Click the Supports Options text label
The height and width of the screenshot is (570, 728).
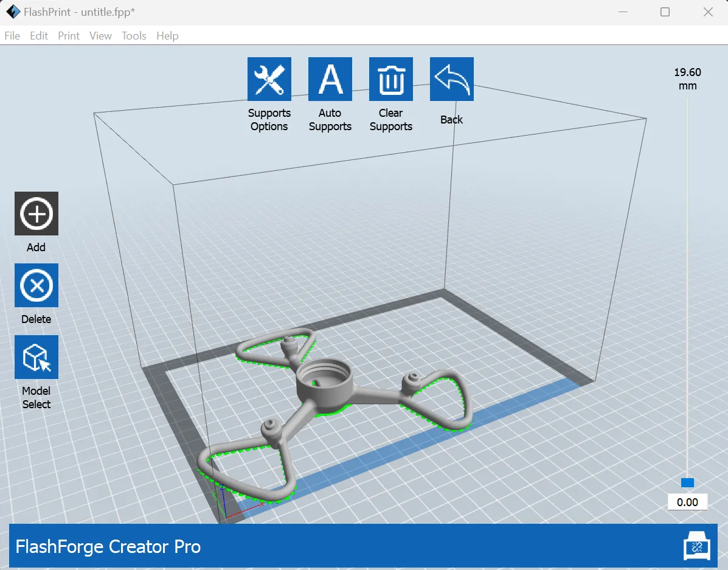pyautogui.click(x=269, y=120)
